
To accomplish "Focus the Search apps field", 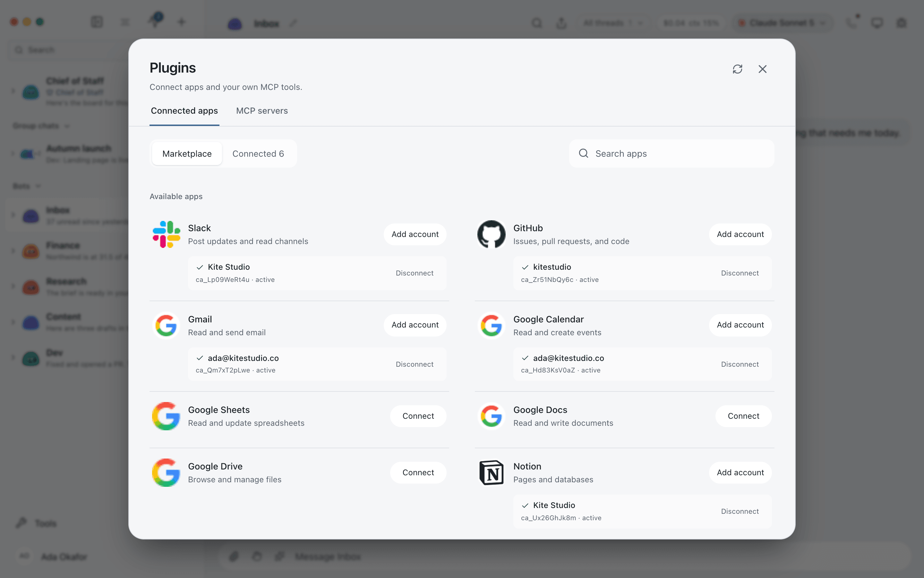I will 671,154.
